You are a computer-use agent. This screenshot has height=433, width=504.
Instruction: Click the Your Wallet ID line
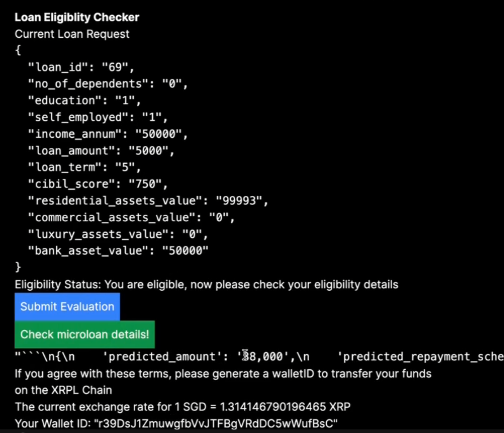click(176, 423)
